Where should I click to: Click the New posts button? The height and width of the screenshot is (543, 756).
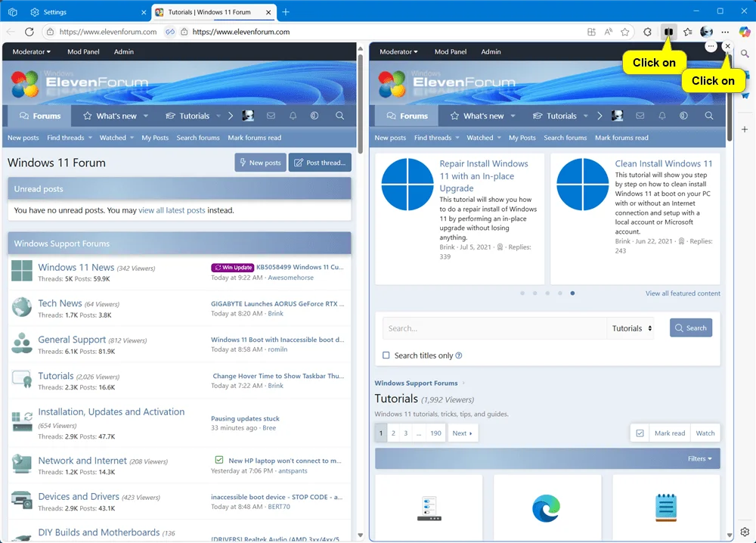tap(260, 163)
